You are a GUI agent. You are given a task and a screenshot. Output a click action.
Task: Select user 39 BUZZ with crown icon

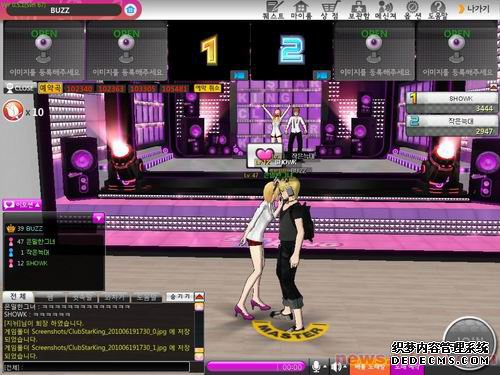pyautogui.click(x=54, y=229)
